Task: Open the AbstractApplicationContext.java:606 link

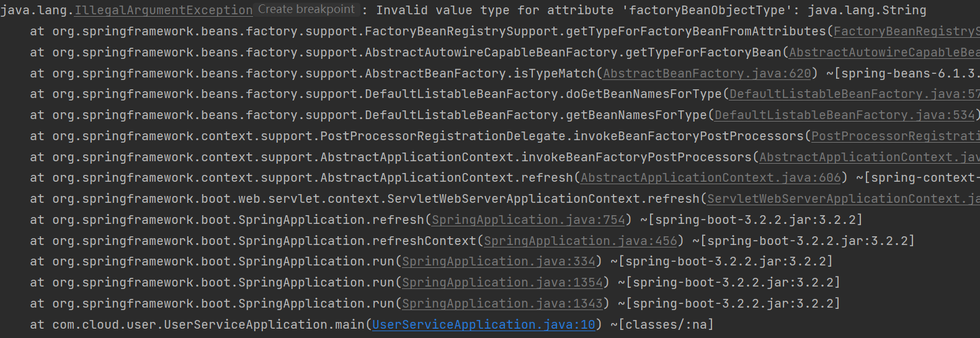Action: (711, 178)
